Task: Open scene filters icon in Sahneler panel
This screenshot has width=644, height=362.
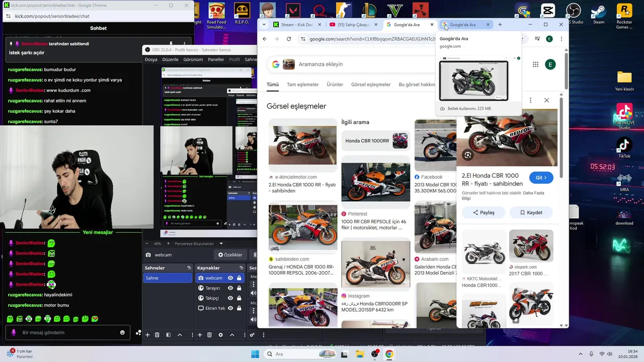Action: [168, 335]
